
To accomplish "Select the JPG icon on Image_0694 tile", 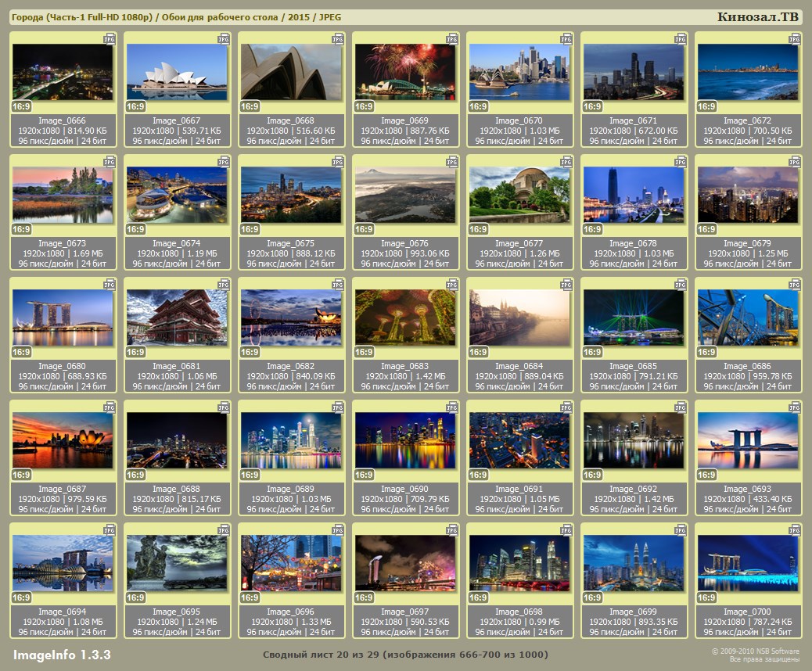I will tap(110, 529).
